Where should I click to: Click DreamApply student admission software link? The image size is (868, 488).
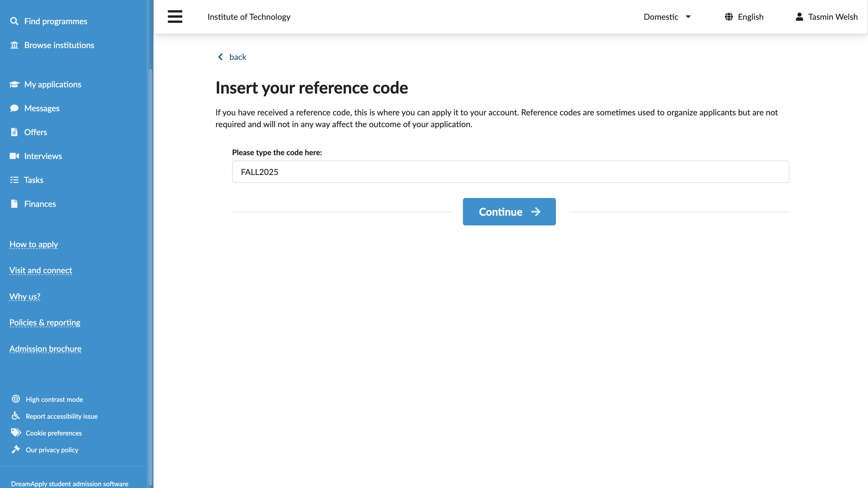[x=69, y=484]
